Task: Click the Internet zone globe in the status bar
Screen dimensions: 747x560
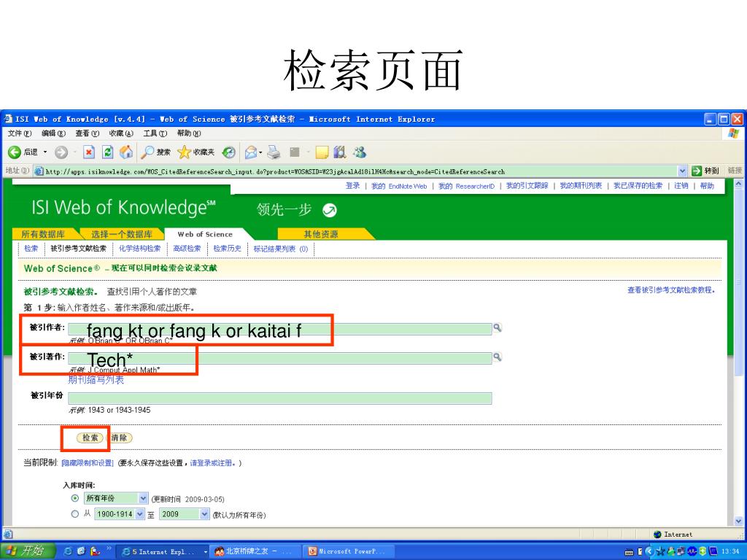Action: (x=658, y=534)
